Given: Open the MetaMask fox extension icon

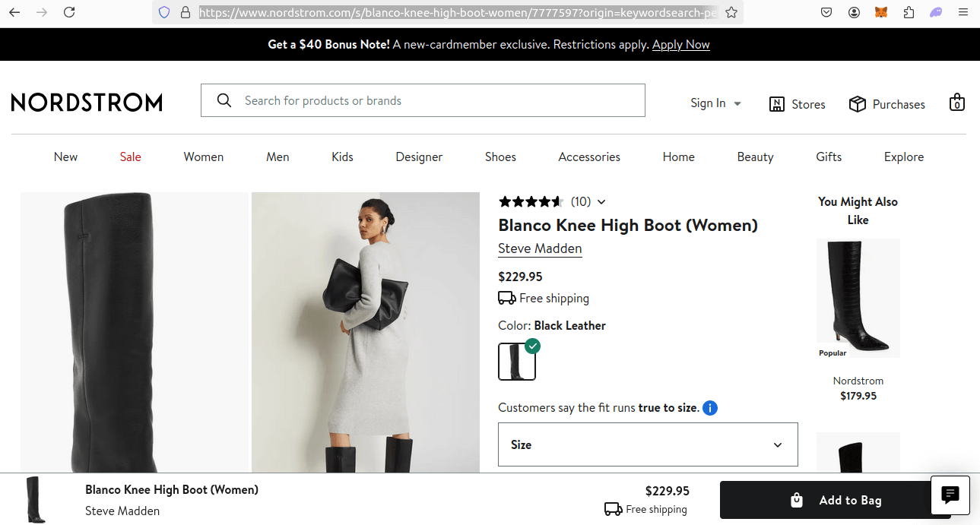Looking at the screenshot, I should [x=881, y=12].
